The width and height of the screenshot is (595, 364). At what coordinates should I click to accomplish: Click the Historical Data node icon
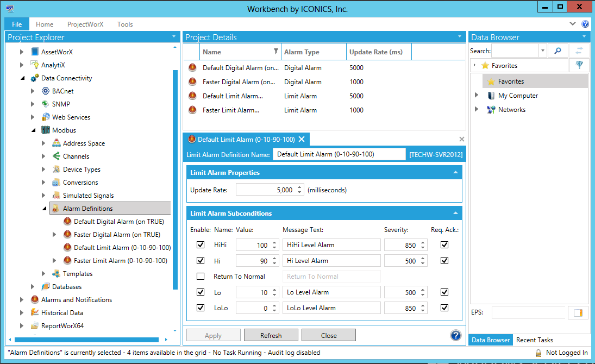click(35, 313)
